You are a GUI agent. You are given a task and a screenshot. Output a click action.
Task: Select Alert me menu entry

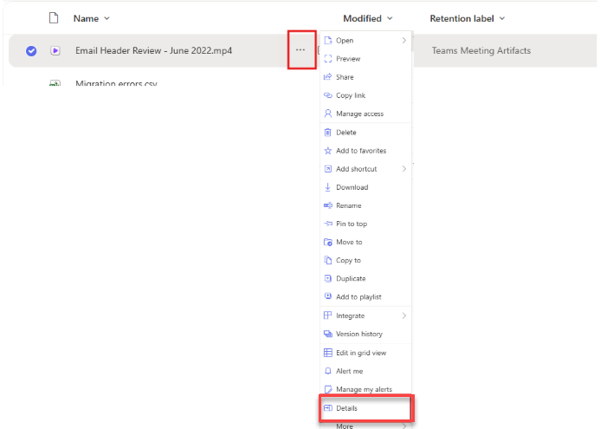pos(365,371)
